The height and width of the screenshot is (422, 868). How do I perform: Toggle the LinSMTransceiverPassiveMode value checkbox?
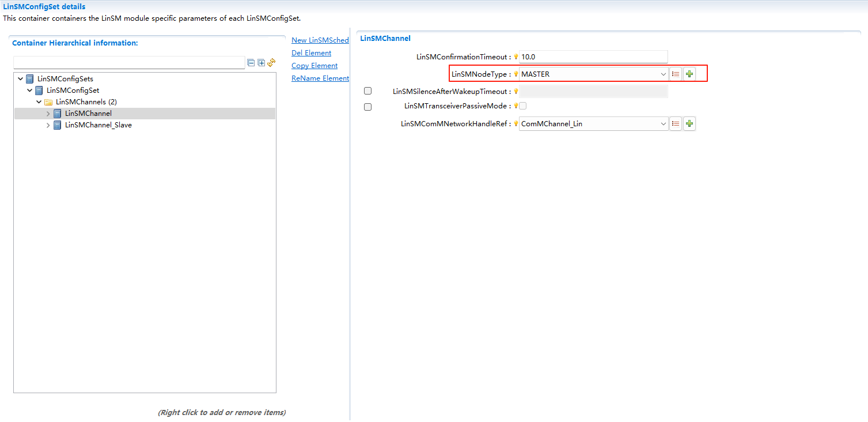pyautogui.click(x=523, y=106)
